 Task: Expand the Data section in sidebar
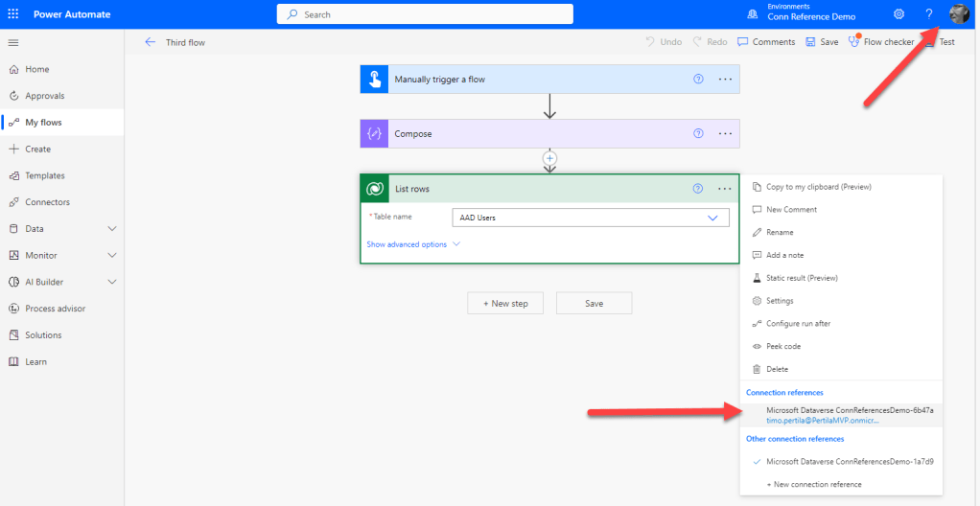[x=112, y=229]
